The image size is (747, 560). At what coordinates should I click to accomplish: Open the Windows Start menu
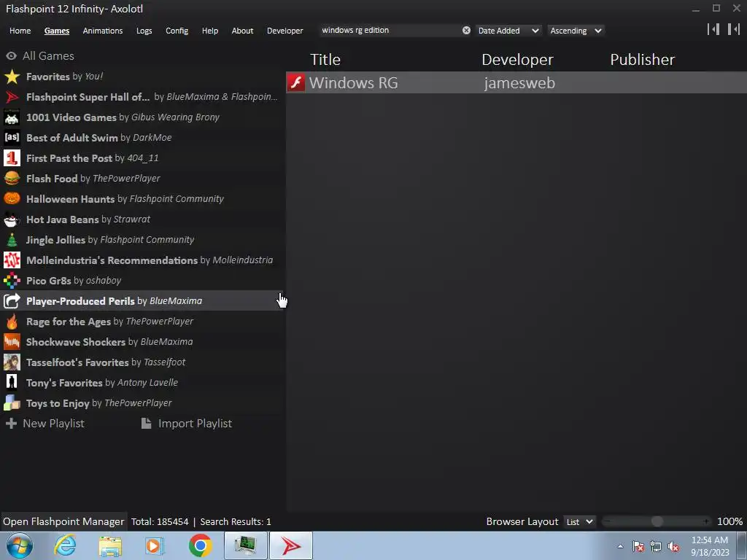(20, 545)
